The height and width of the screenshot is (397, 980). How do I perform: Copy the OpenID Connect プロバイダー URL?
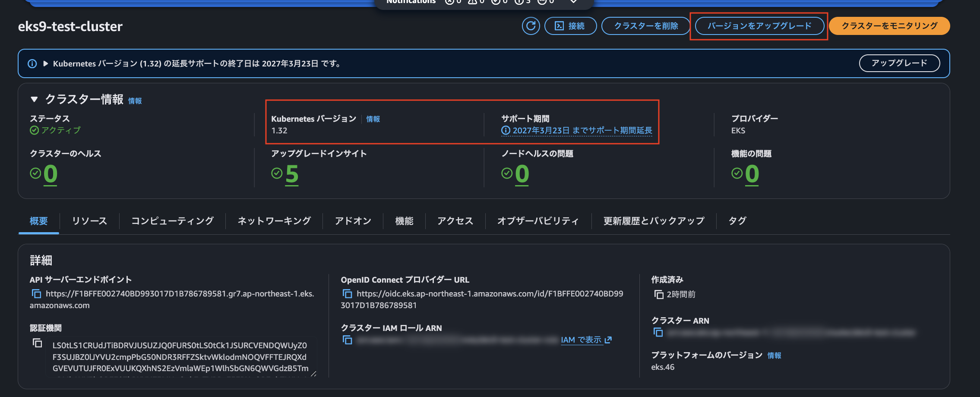pos(348,294)
